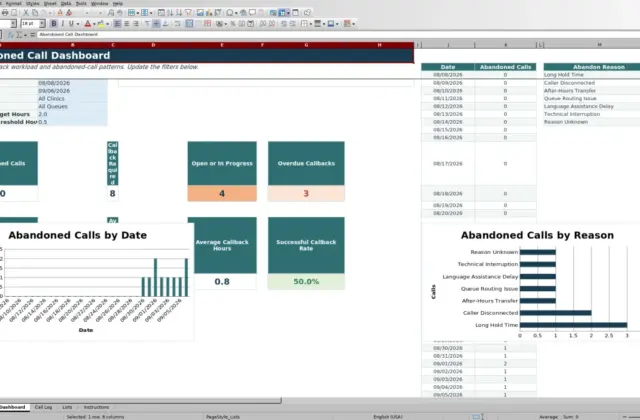Open the font color dropdown arrow
Viewport: 640px width, 420px height.
pos(94,24)
